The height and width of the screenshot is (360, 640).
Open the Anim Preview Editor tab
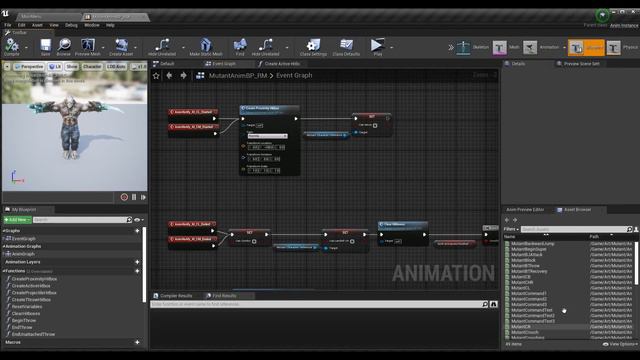pyautogui.click(x=525, y=209)
